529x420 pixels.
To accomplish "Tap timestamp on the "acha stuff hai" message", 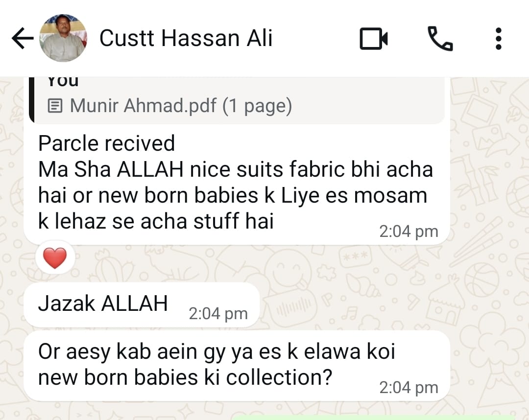I will 409,232.
